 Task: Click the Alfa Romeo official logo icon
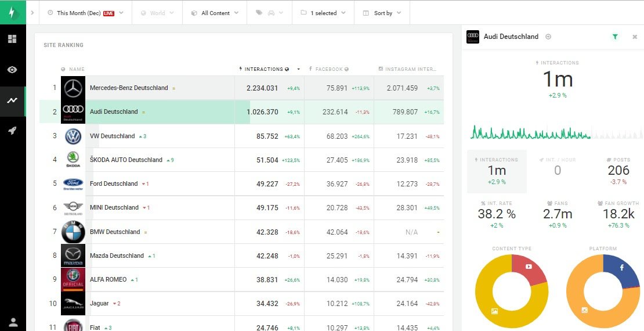73,279
